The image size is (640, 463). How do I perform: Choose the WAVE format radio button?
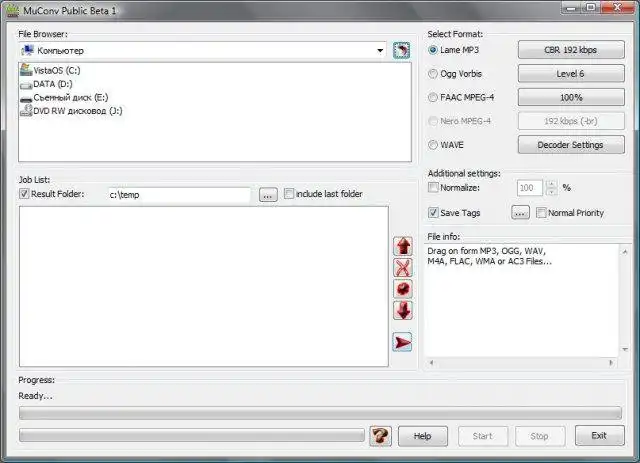click(x=433, y=145)
